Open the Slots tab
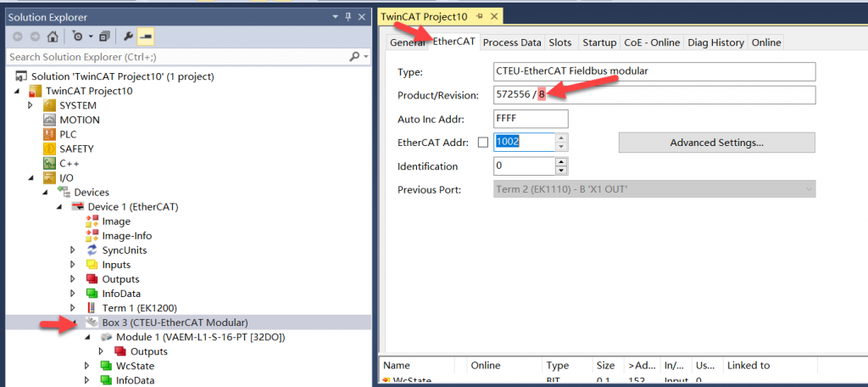Viewport: 868px width, 387px height. pos(560,42)
